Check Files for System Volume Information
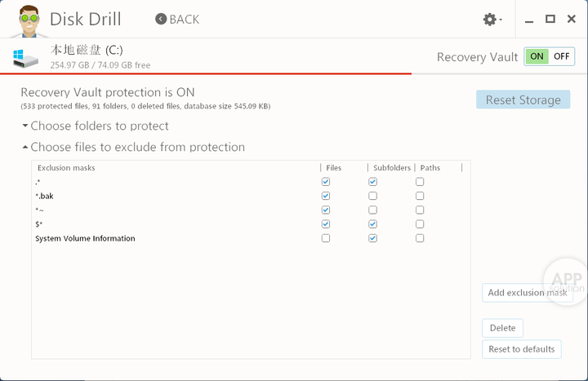The image size is (588, 381). coord(326,238)
